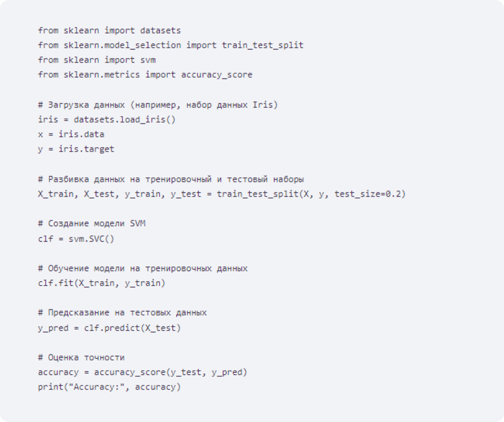Click the clf.fit(X_train, y_train) line

pyautogui.click(x=101, y=283)
